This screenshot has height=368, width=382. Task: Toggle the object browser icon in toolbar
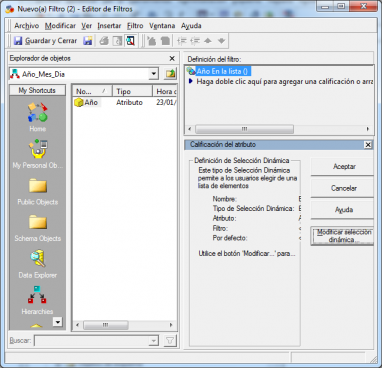coord(130,41)
